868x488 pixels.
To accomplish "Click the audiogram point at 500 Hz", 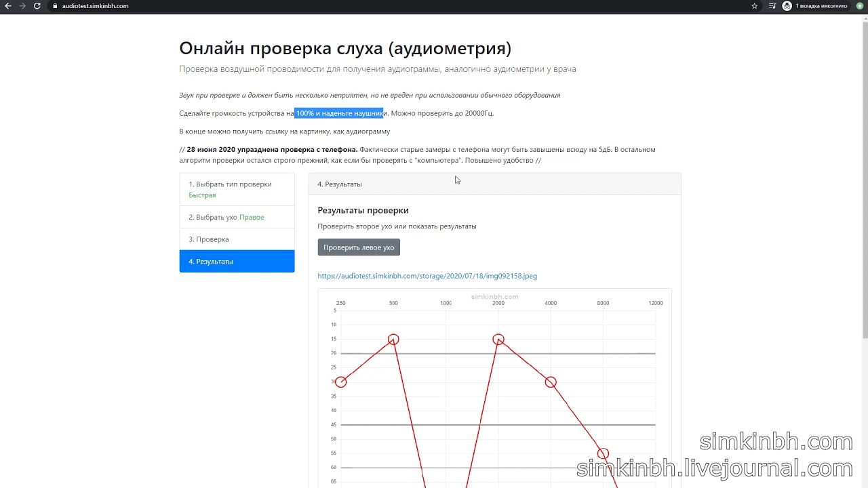I will point(393,339).
